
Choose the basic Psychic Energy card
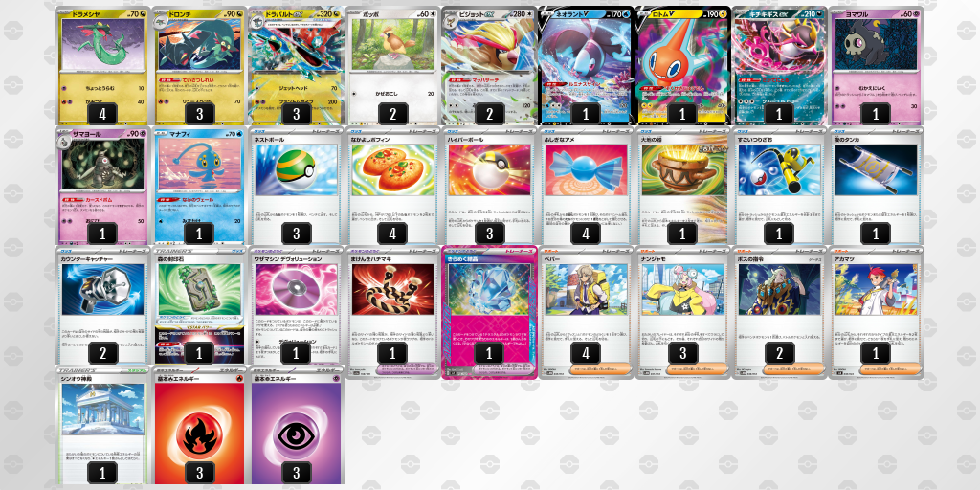pos(296,425)
